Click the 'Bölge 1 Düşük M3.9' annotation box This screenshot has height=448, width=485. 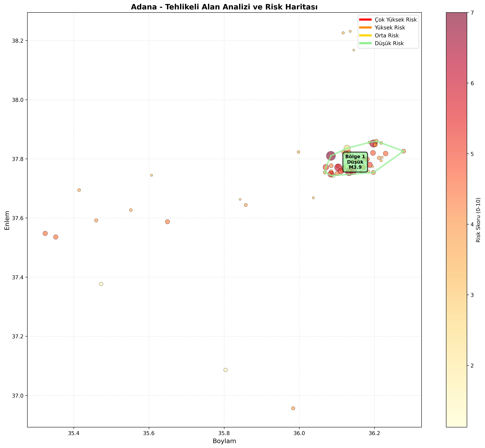tap(355, 162)
